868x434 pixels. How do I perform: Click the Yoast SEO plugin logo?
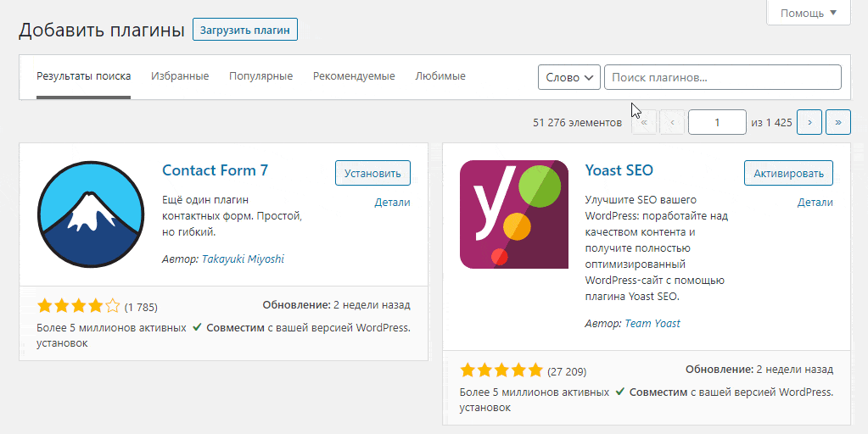coord(513,214)
